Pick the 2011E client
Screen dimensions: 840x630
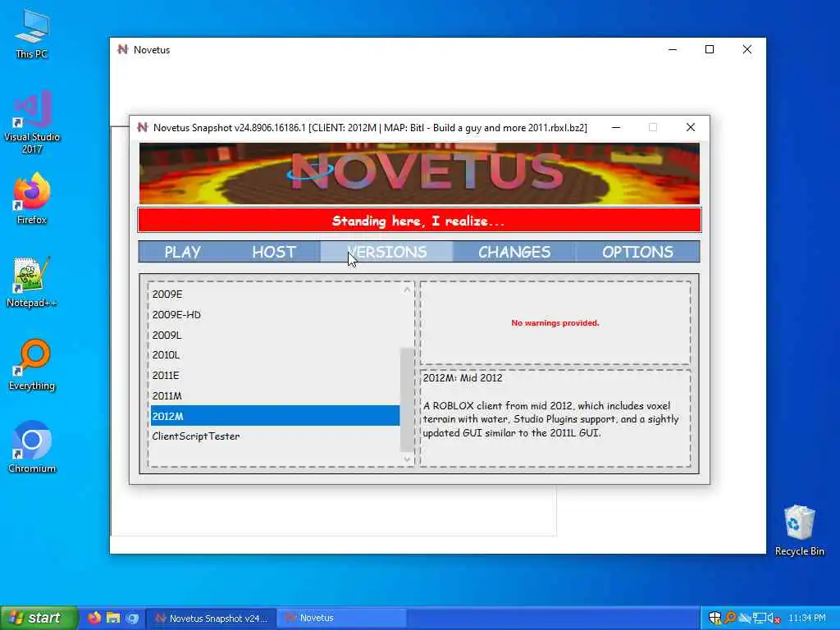click(x=275, y=375)
